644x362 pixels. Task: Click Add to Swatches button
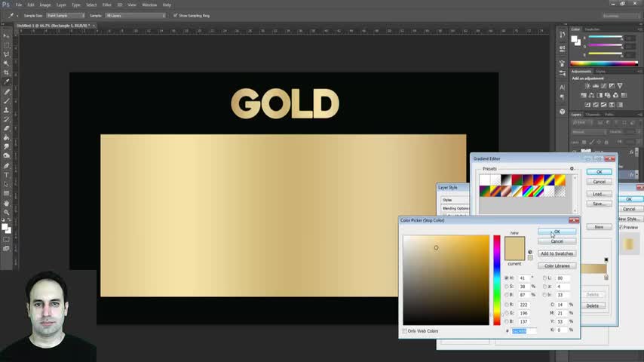557,253
